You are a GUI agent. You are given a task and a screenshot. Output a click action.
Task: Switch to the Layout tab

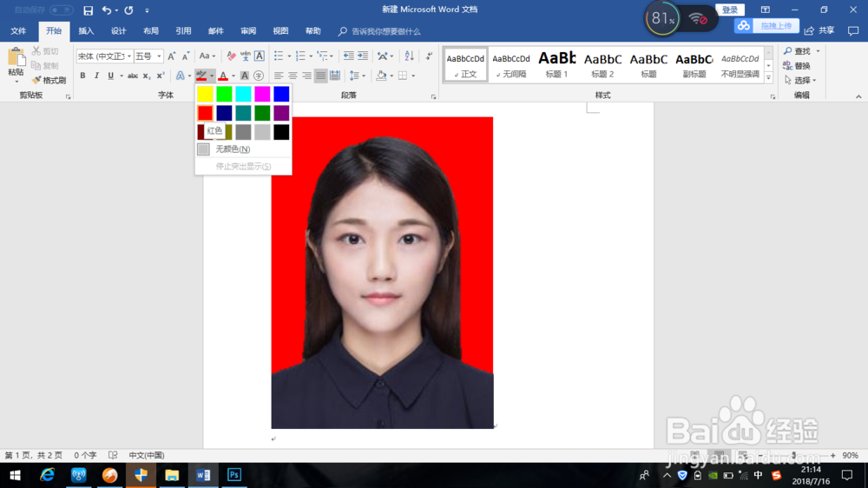[150, 31]
